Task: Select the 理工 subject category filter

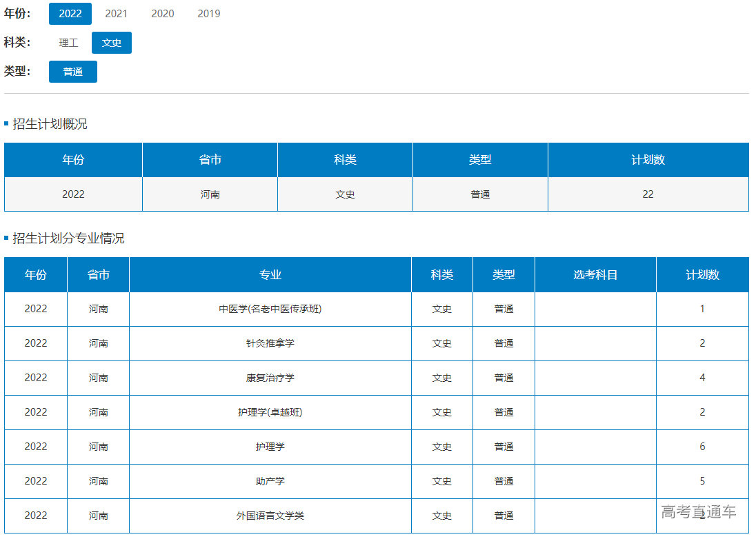Action: [x=68, y=43]
